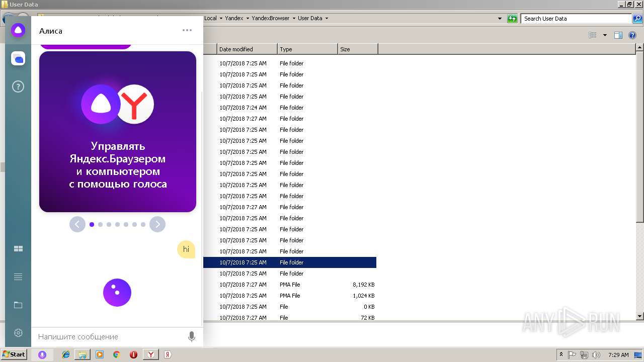644x362 pixels.
Task: Expand the dropdown arrow after Yandex
Action: click(x=248, y=19)
